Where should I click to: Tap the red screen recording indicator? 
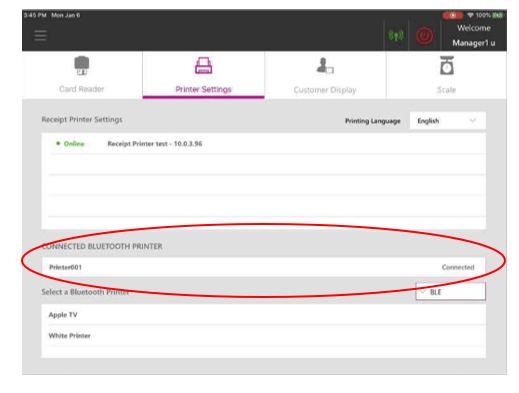click(x=453, y=15)
